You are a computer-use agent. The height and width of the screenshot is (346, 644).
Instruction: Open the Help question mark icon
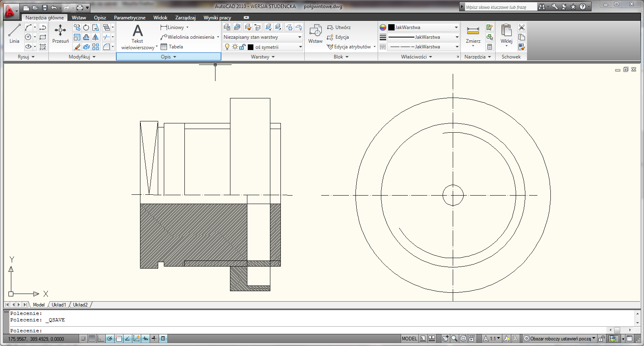(583, 6)
